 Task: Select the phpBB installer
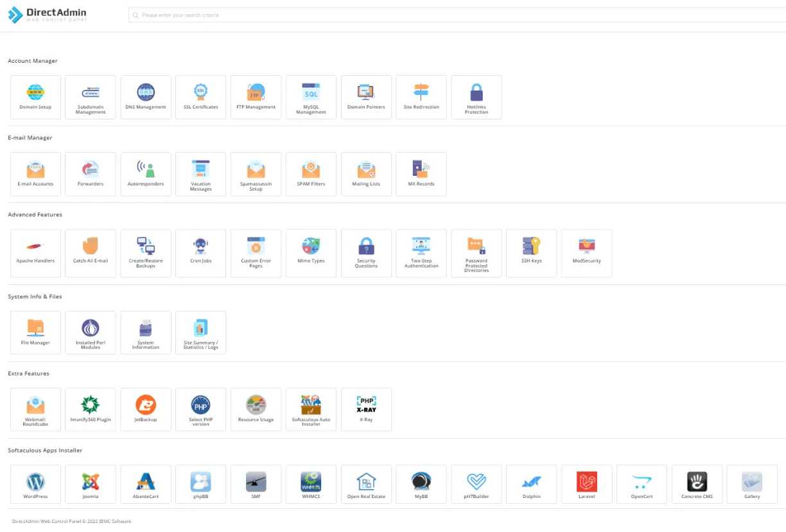pyautogui.click(x=200, y=485)
